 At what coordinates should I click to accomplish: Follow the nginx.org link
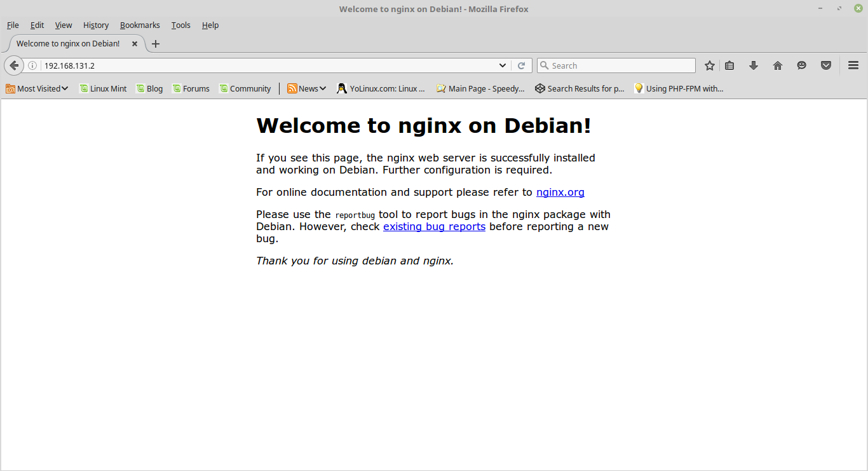click(x=560, y=192)
